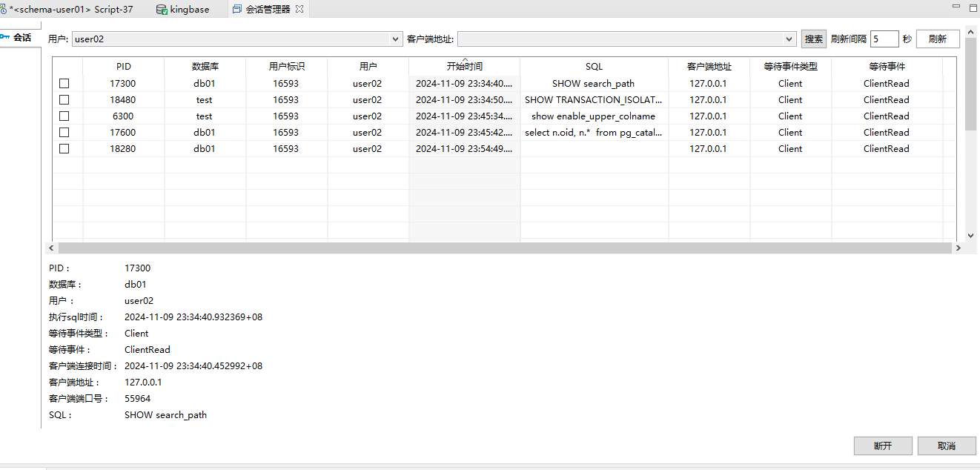Minimize the editor panel
The image size is (980, 470).
(953, 7)
